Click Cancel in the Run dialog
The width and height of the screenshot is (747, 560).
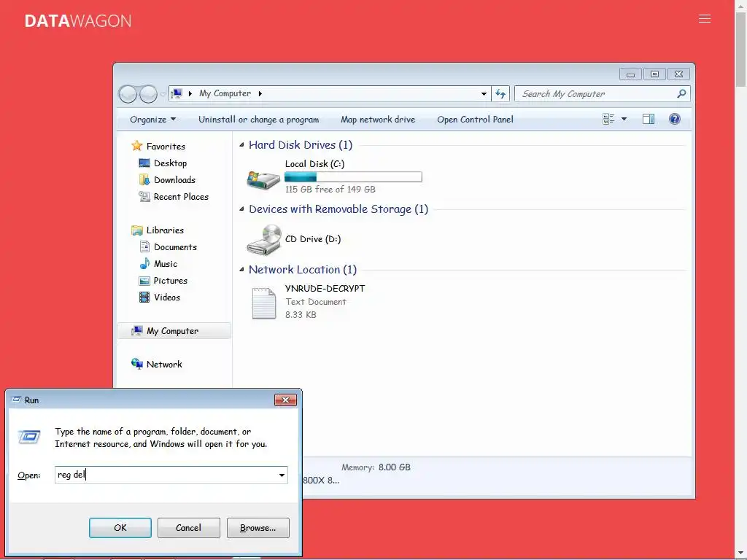[x=189, y=528]
